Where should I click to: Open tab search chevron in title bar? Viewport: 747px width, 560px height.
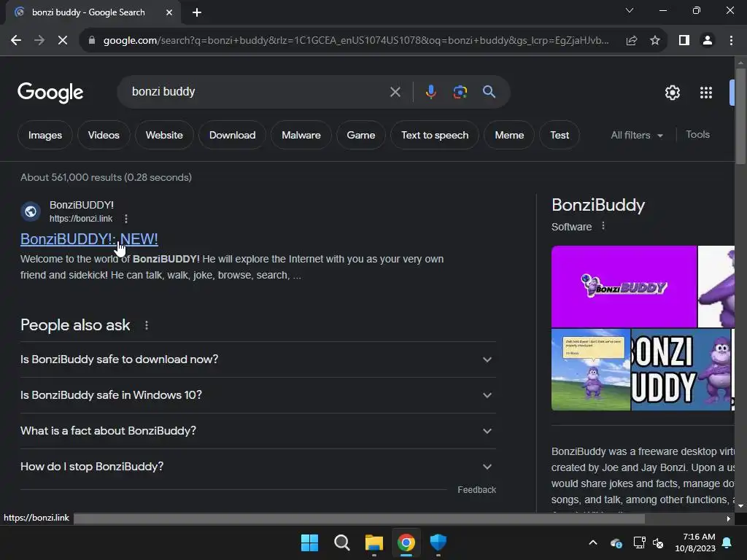tap(630, 10)
